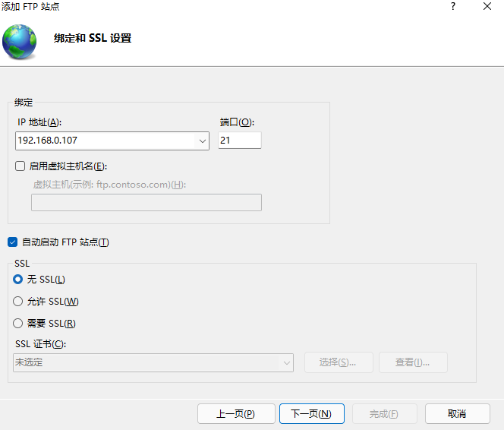Click the globe icon in the header
The image size is (504, 430).
[x=19, y=42]
